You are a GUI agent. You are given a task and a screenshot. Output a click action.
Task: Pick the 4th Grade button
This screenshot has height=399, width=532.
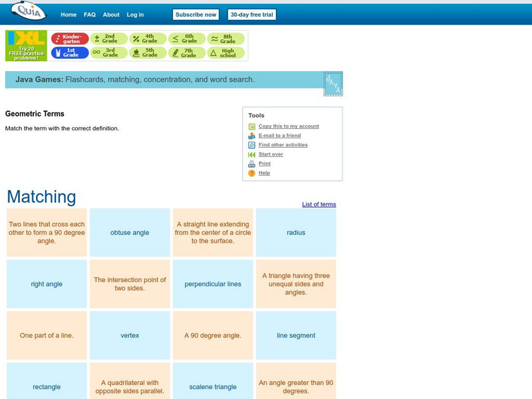148,39
